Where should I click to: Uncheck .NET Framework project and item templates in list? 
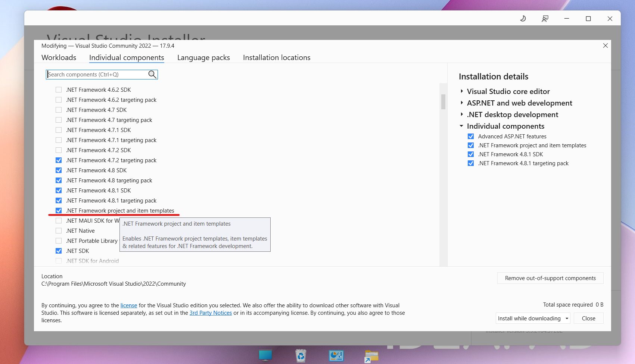click(59, 211)
